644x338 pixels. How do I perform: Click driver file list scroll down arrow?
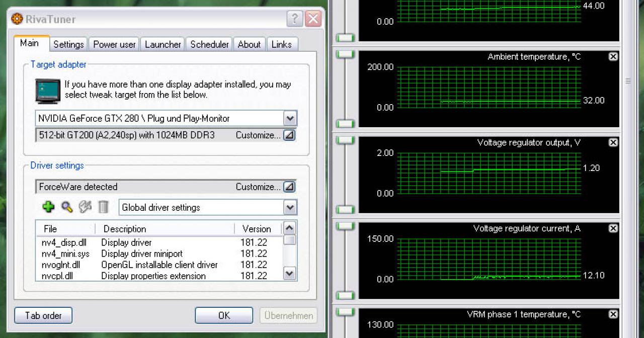289,274
